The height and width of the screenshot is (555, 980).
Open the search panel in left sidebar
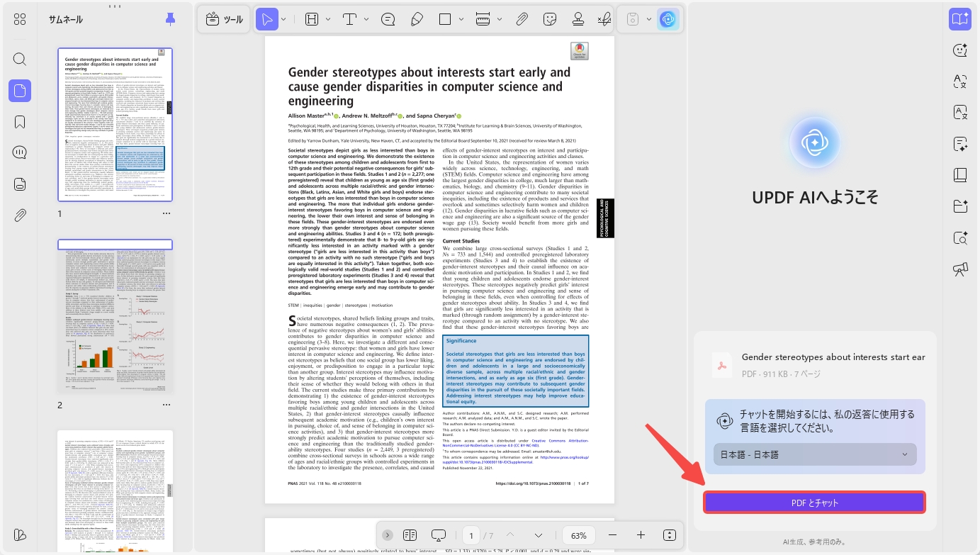(x=20, y=59)
